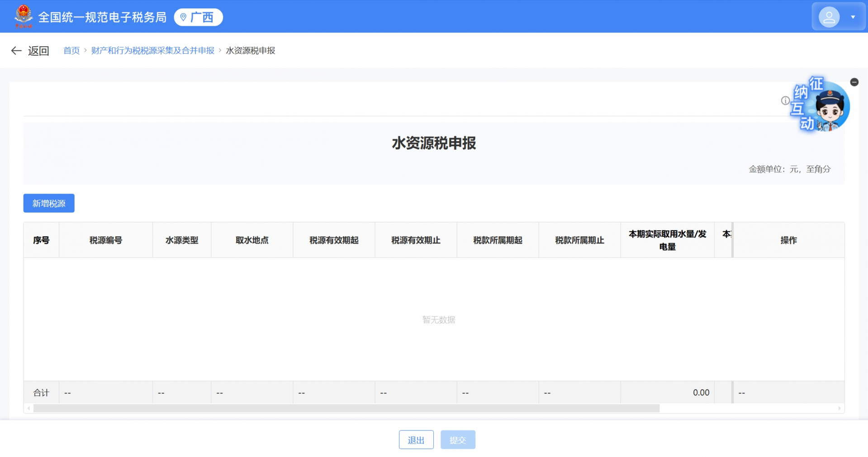Navigate to 首页 via breadcrumb

[71, 51]
